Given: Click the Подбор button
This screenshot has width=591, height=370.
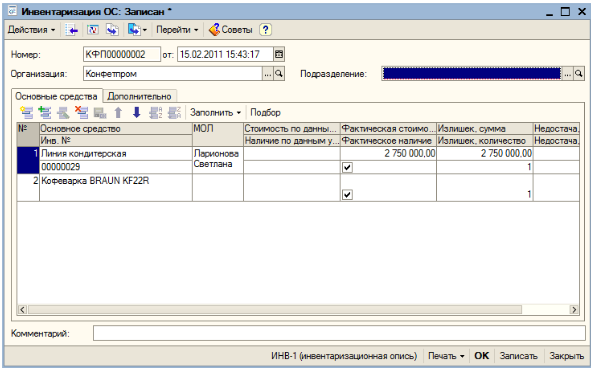Looking at the screenshot, I should (x=265, y=113).
